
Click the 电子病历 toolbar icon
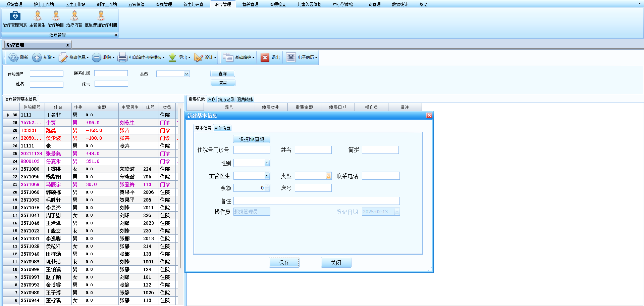coord(291,57)
